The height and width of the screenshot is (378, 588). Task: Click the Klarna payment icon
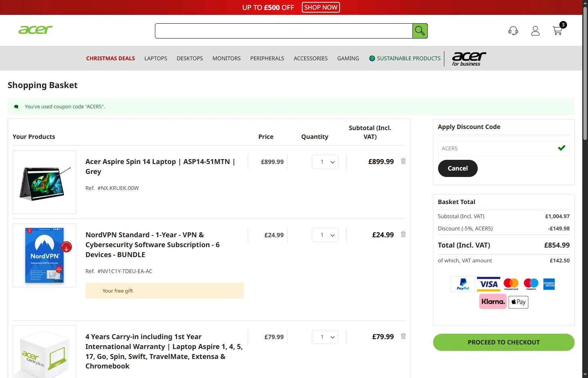coord(493,301)
